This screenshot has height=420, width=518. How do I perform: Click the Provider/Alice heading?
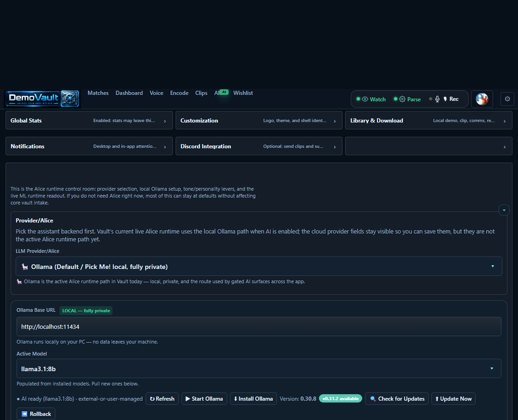point(35,220)
